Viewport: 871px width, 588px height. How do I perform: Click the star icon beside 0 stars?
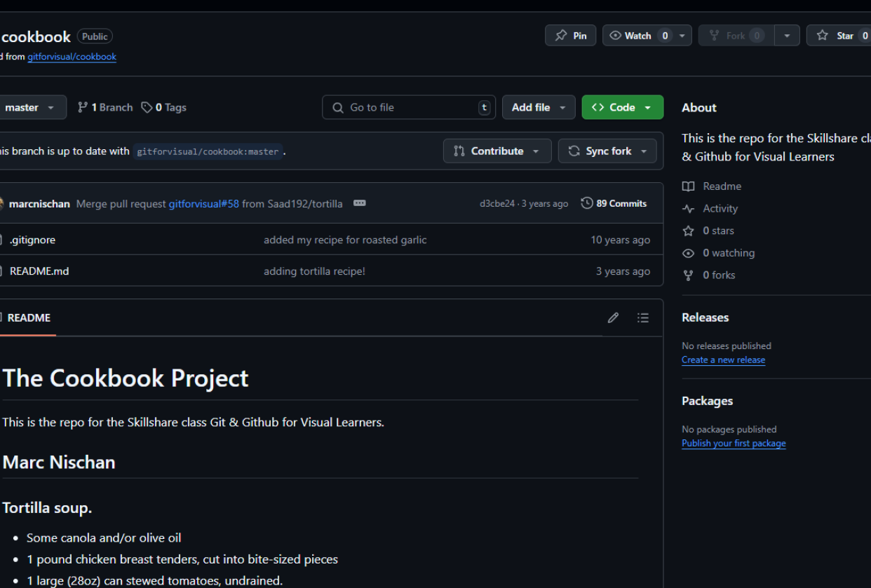point(689,231)
